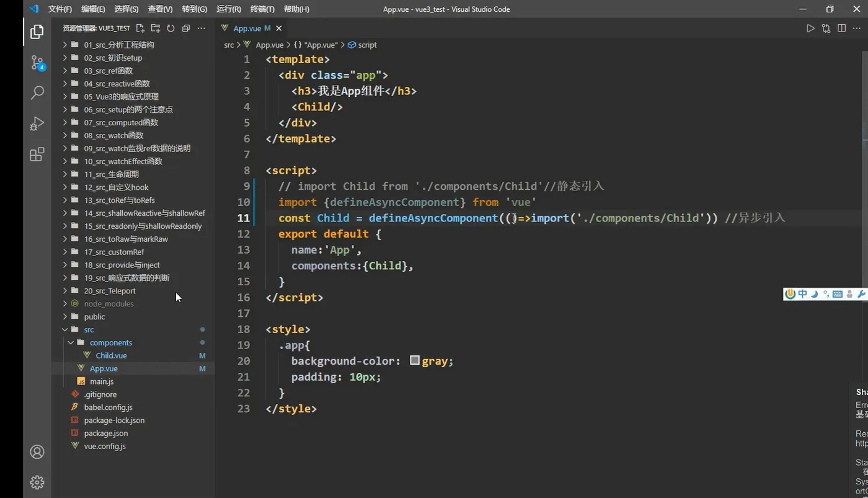Screen dimensions: 868x498
Task: Refresh the explorer file tree
Action: click(170, 28)
